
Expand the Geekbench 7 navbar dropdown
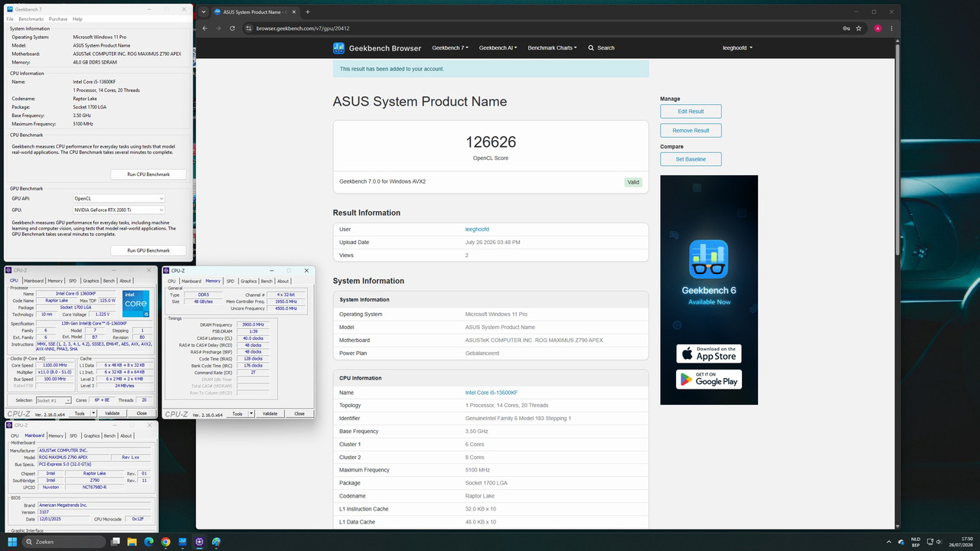click(450, 48)
